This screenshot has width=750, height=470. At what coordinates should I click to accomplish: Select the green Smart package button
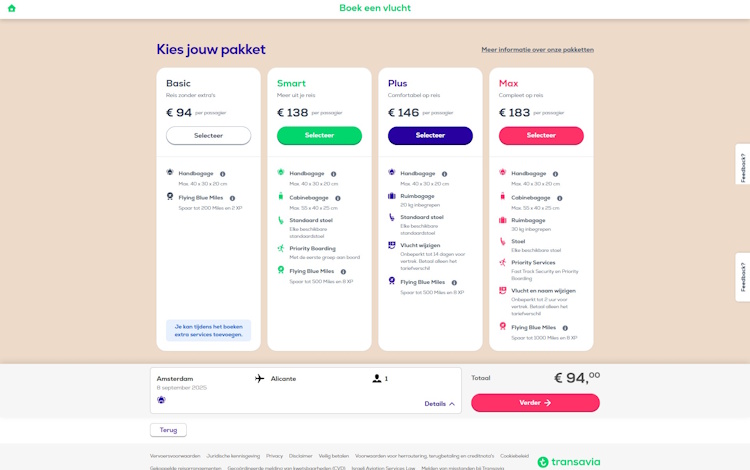point(320,136)
